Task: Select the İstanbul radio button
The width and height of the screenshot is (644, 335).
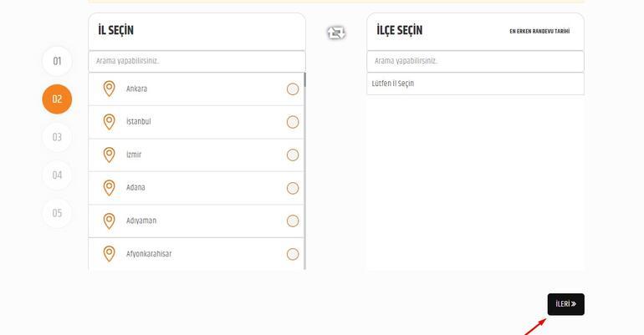Action: (293, 122)
